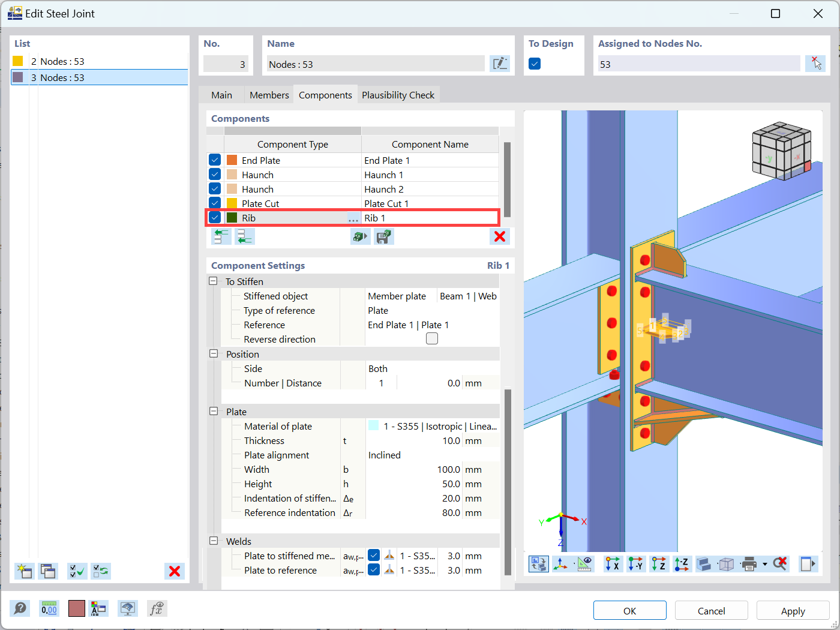Click move component up icon
The image size is (840, 630).
(x=221, y=236)
